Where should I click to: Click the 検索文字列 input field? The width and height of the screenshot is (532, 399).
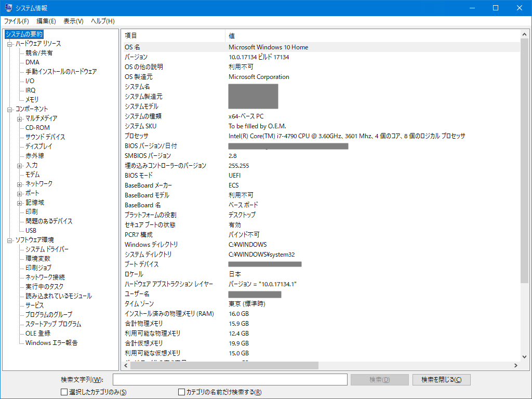[x=230, y=379]
